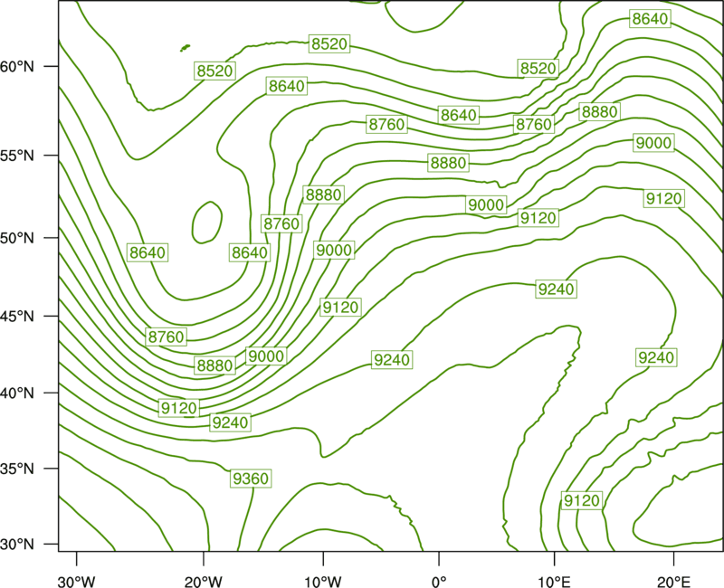Screen dimensions: 724x588
Task: Select the 20°W longitude axis label
Action: point(203,582)
